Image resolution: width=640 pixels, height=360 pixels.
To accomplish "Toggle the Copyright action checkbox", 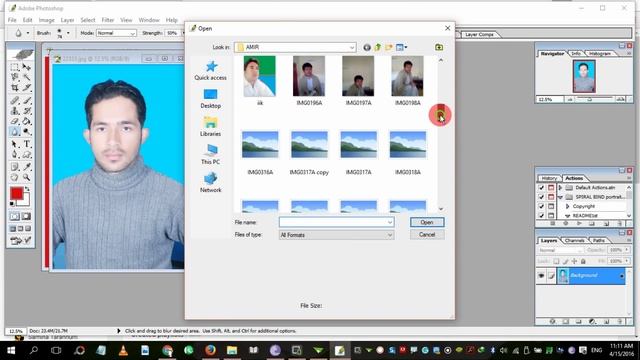I will coord(542,207).
